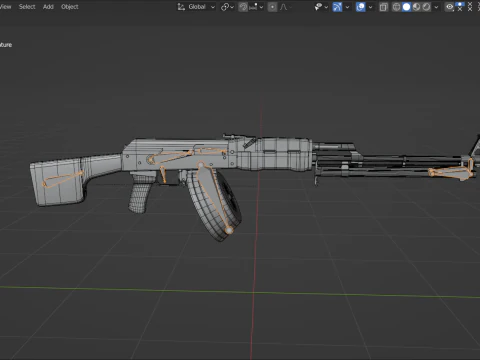Switch to rendered viewport shading

click(426, 7)
